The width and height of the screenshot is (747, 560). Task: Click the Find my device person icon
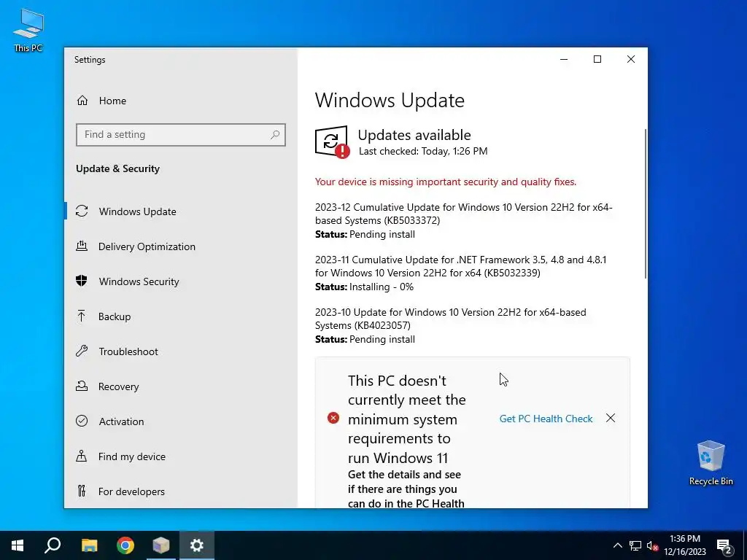coord(82,456)
